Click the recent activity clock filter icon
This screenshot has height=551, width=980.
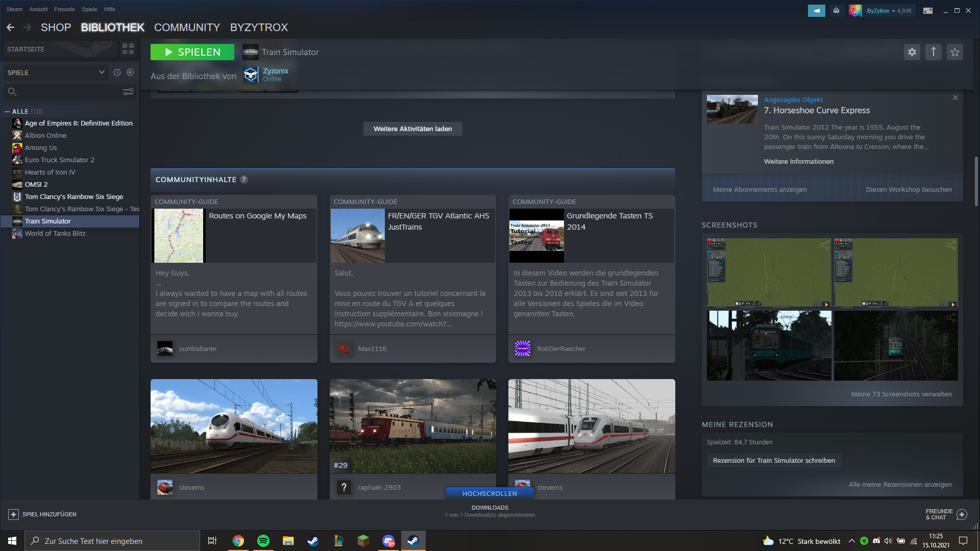pyautogui.click(x=117, y=72)
